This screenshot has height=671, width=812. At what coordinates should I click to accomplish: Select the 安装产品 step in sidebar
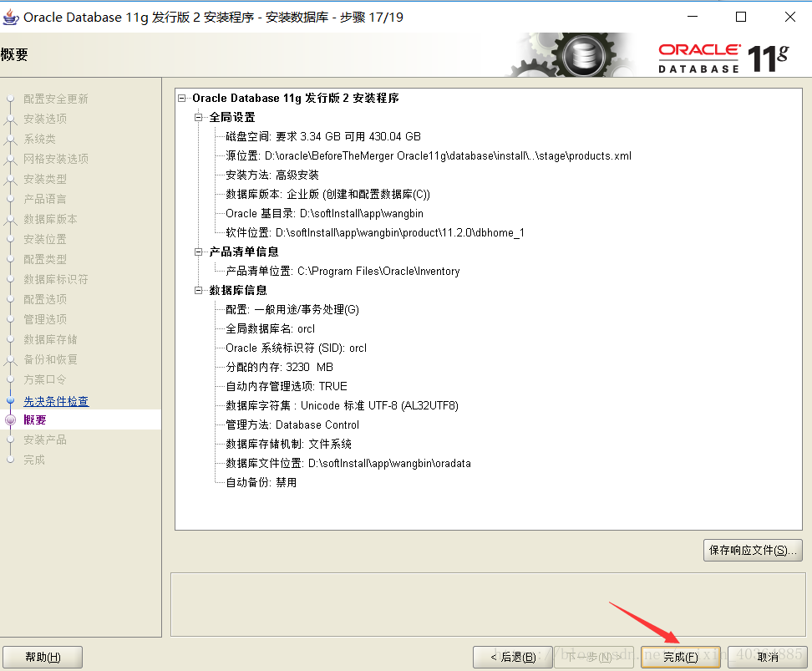[45, 440]
